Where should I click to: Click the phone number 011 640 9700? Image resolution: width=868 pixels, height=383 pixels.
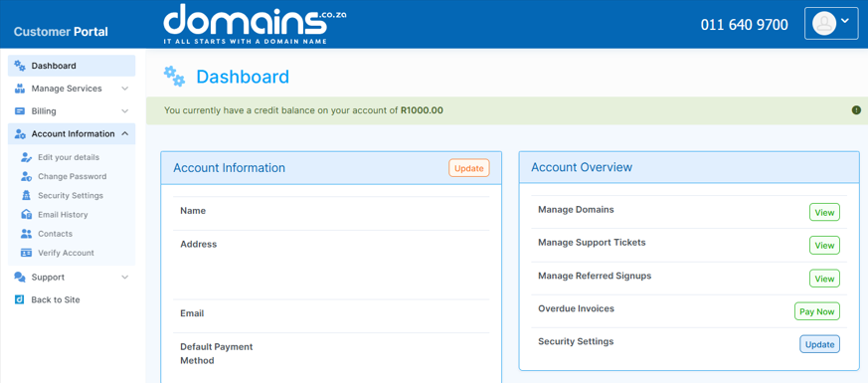(744, 25)
